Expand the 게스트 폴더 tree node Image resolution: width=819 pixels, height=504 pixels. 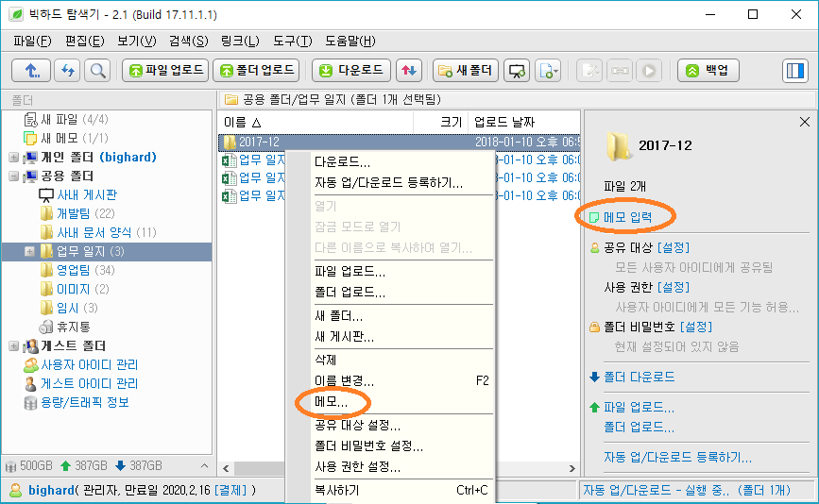13,346
